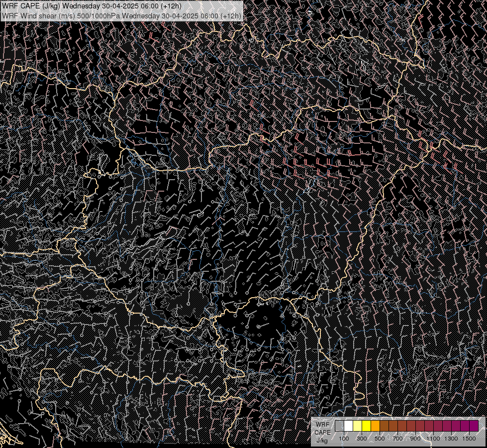Viewport: 487px width, 448px height.
Task: Click the gray CAPE legend swatch
Action: coord(339,426)
